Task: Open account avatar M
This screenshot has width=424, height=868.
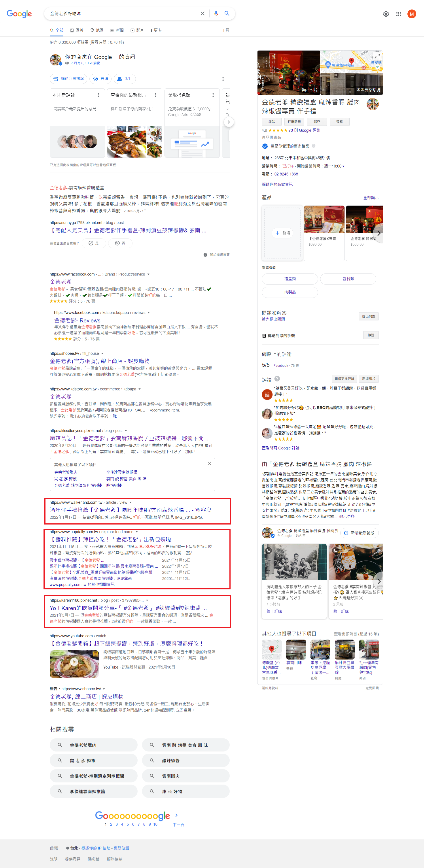Action: coord(412,14)
